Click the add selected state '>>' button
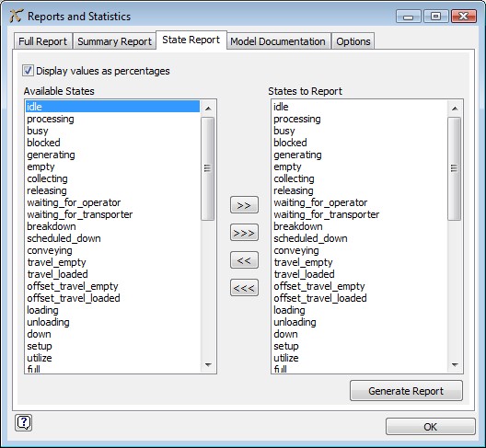The height and width of the screenshot is (448, 486). click(244, 205)
